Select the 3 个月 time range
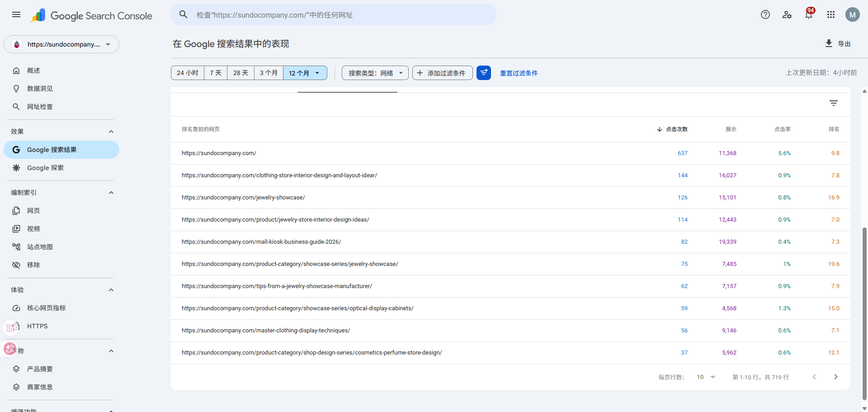 tap(269, 73)
